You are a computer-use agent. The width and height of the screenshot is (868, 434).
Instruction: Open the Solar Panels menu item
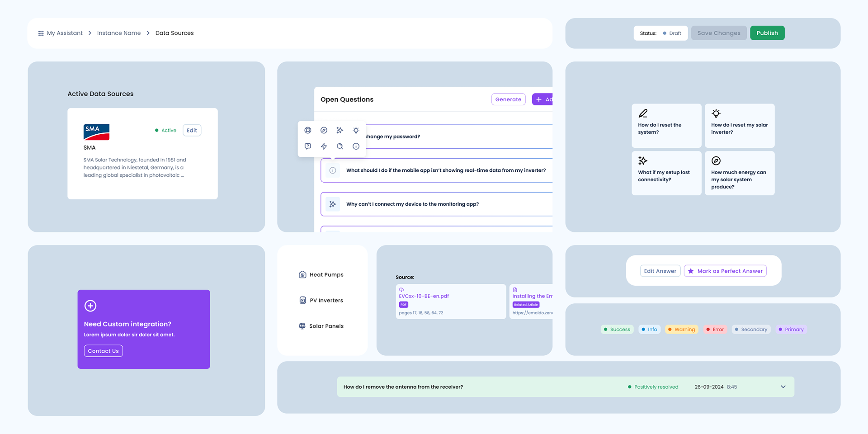(x=321, y=326)
